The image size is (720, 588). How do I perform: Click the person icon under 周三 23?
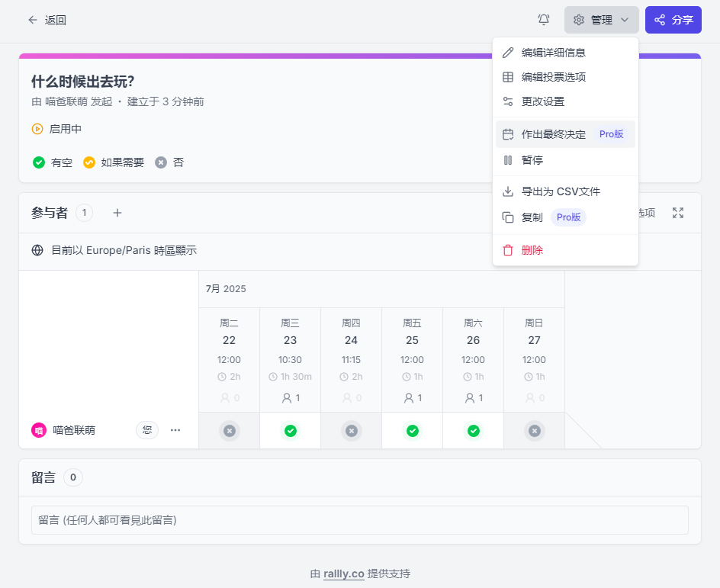tap(287, 398)
